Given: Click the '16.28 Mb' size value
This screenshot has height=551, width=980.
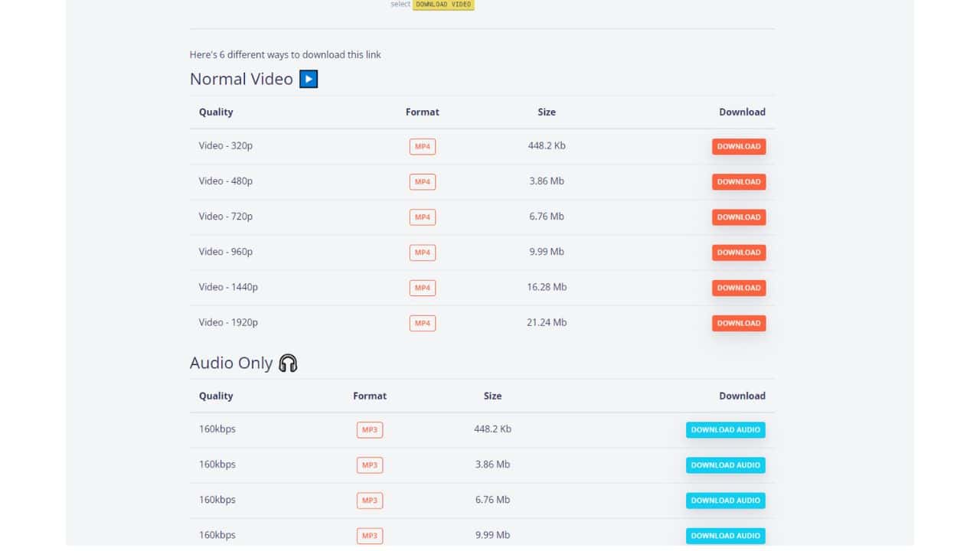Looking at the screenshot, I should tap(547, 287).
